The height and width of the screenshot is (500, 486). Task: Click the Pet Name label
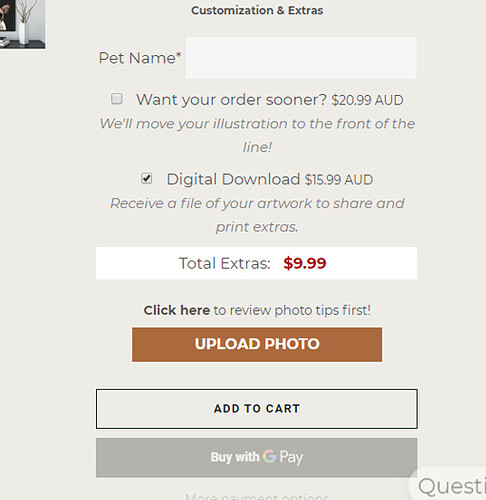(x=140, y=58)
